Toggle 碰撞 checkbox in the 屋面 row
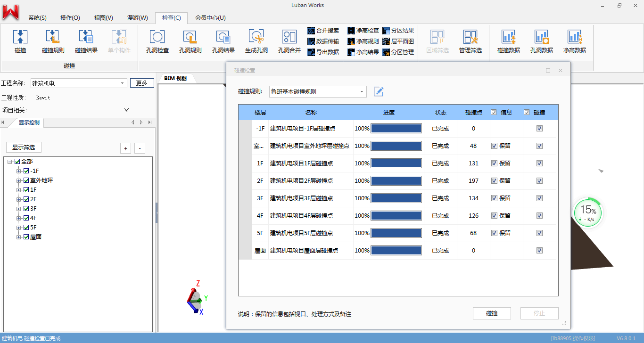Screen dimensions: 644x343 pyautogui.click(x=540, y=251)
